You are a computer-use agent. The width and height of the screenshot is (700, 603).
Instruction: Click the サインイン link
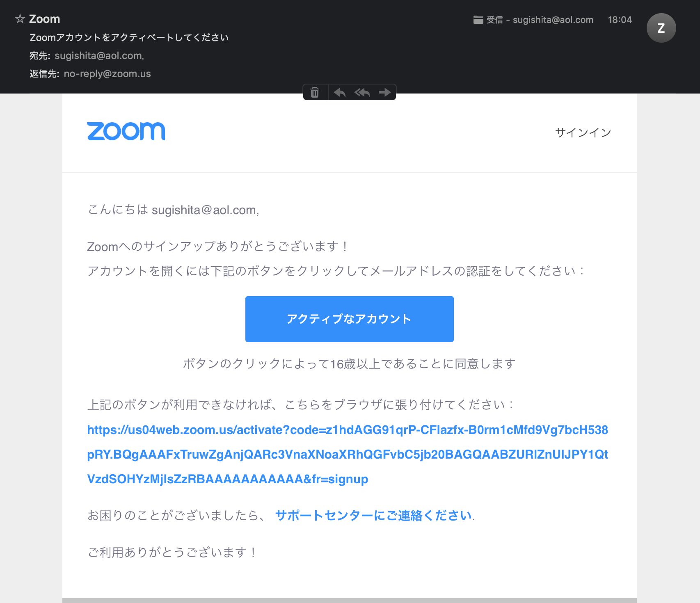pyautogui.click(x=583, y=132)
